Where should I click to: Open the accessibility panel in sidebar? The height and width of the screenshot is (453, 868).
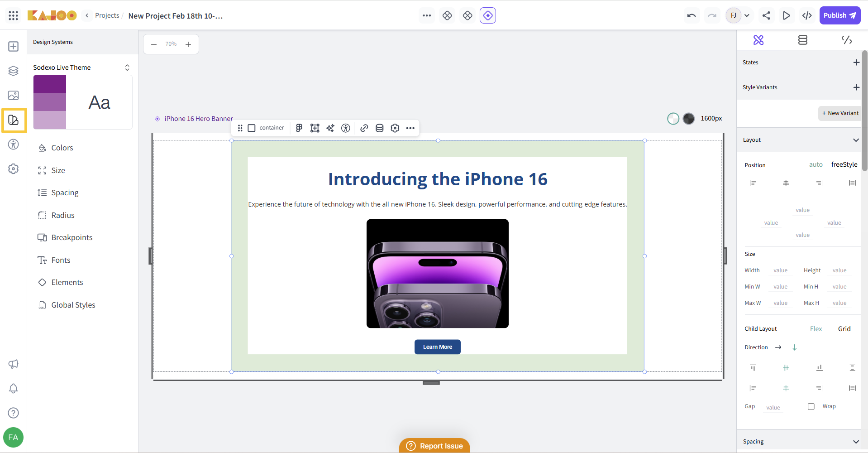coord(14,145)
